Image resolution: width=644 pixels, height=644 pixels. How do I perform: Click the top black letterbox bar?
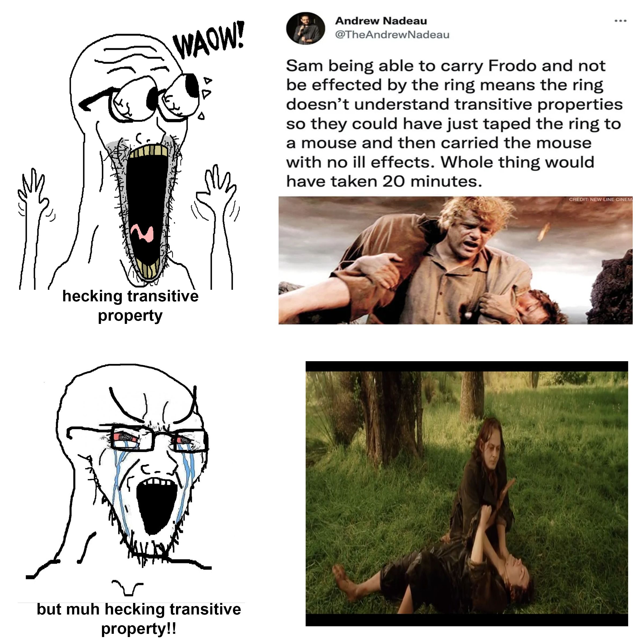[x=467, y=366]
